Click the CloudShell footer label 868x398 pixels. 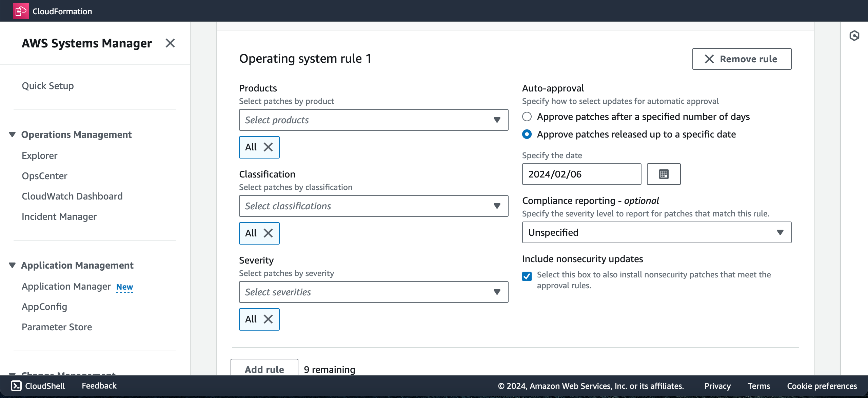coord(45,386)
